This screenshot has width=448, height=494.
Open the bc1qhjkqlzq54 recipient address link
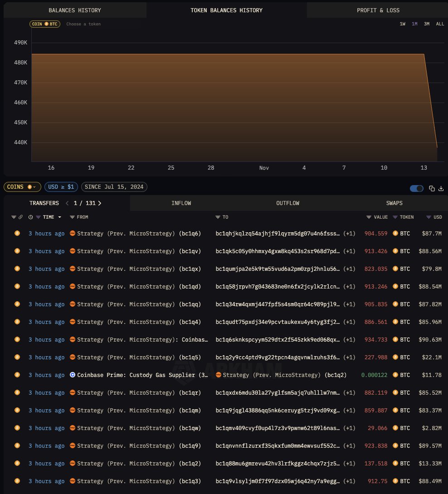point(277,234)
